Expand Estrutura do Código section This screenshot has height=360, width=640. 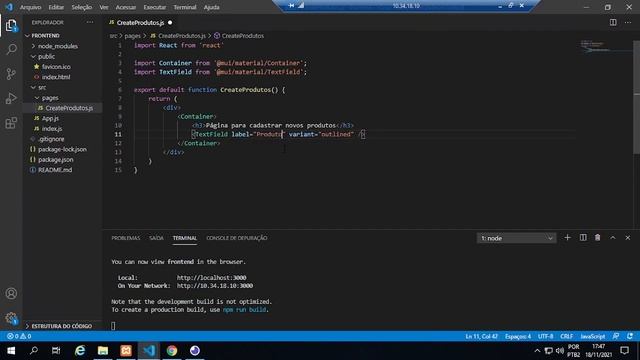click(x=62, y=326)
